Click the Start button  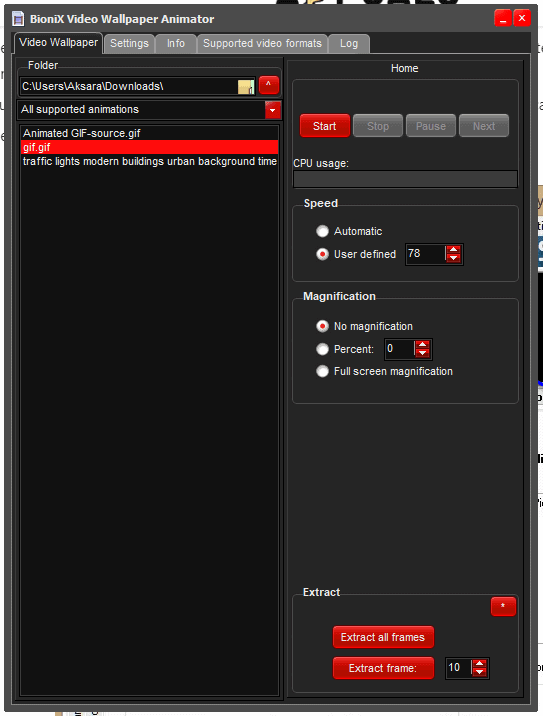[x=325, y=126]
